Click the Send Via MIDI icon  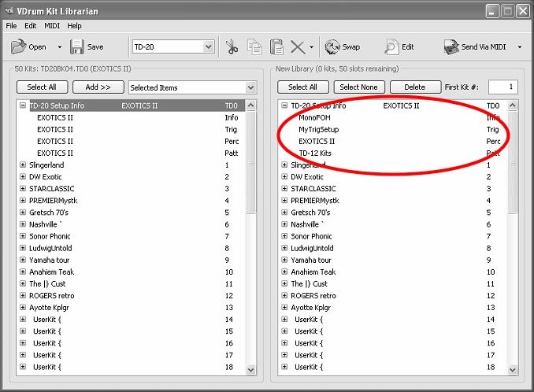pyautogui.click(x=451, y=47)
